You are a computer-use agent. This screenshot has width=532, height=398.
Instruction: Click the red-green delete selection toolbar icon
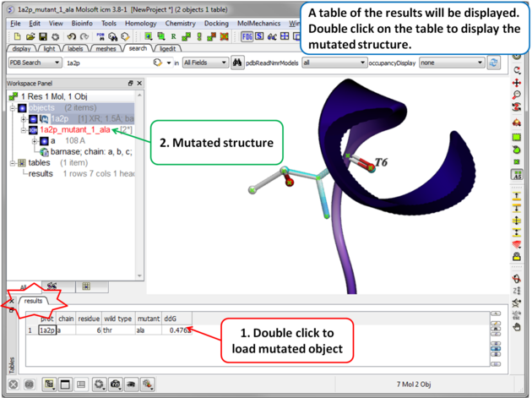click(224, 37)
